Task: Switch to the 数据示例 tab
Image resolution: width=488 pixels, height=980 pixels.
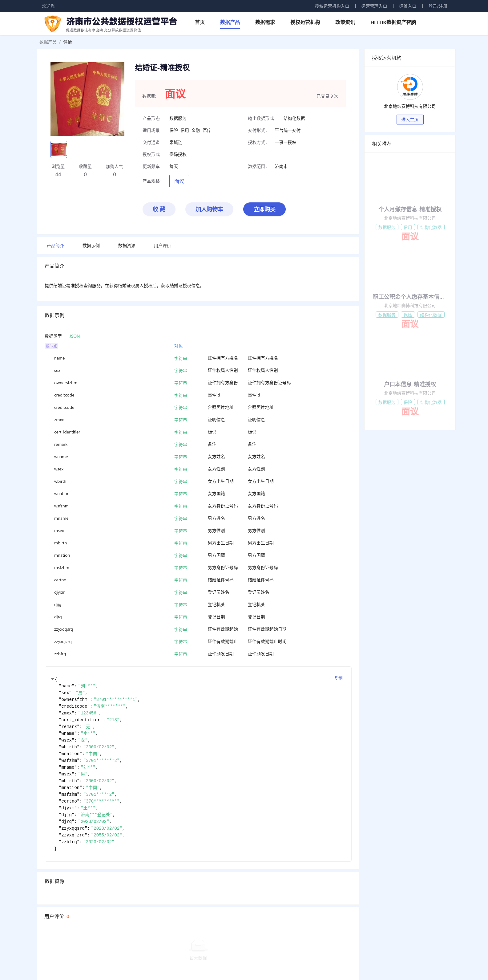Action: tap(91, 246)
